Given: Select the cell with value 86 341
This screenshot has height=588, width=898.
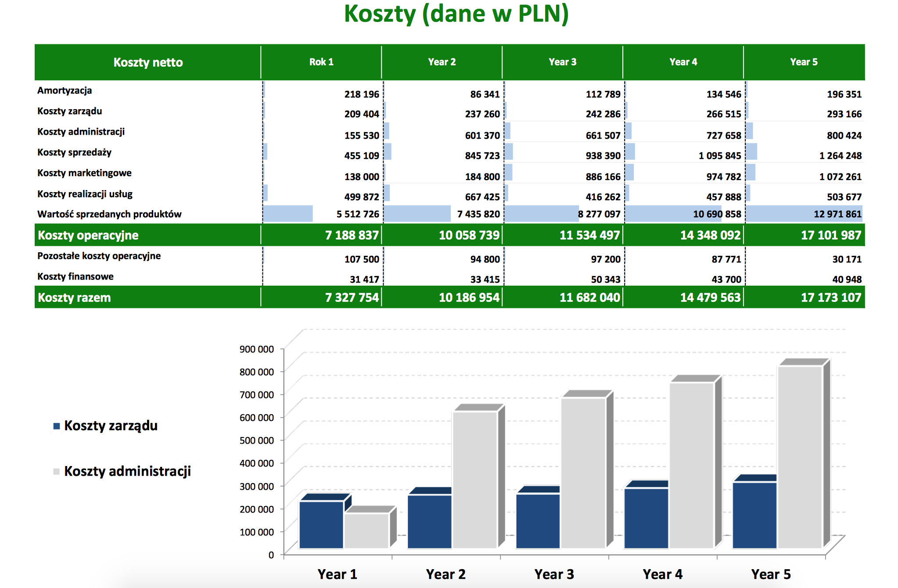Looking at the screenshot, I should pos(485,94).
